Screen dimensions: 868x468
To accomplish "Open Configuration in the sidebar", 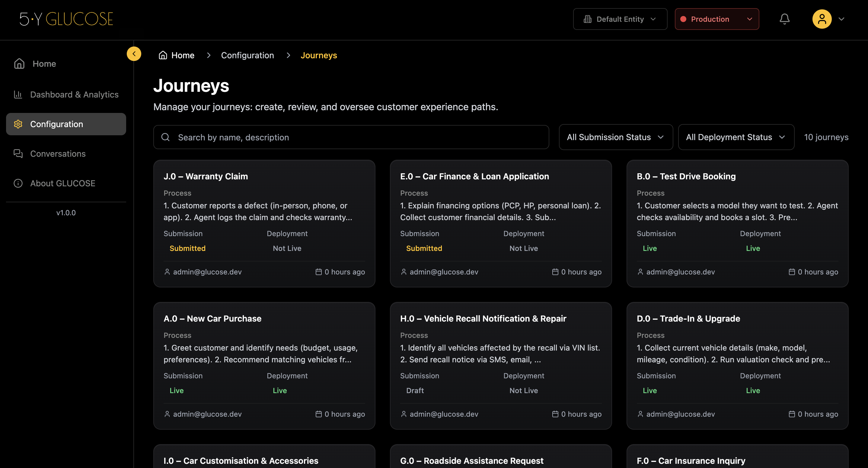I will pos(66,124).
